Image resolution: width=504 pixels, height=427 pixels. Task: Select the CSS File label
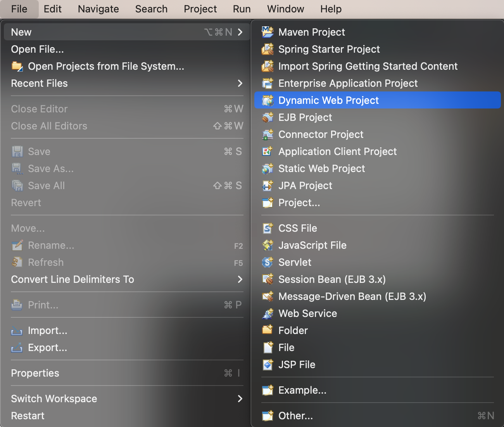coord(298,228)
